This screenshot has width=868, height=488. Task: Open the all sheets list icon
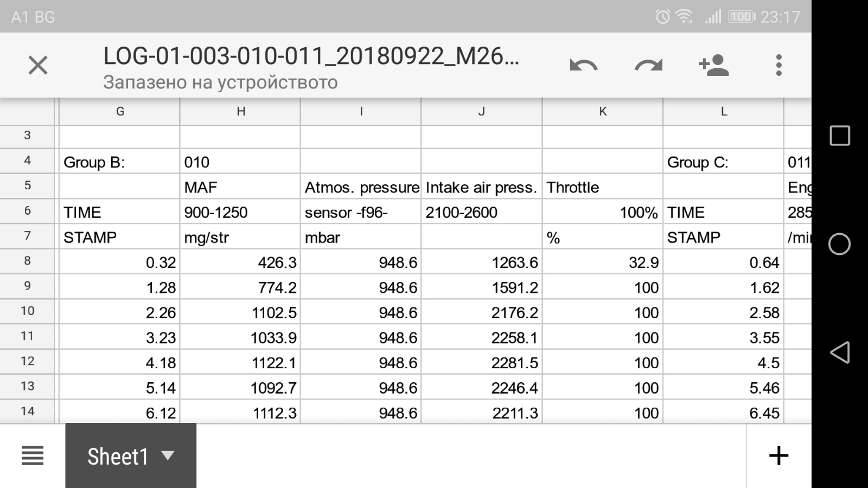click(x=33, y=455)
